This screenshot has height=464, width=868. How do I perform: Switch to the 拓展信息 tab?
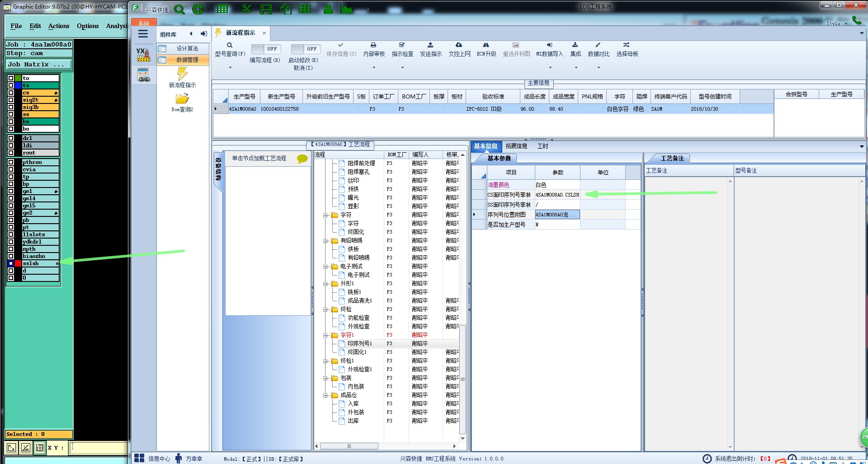point(516,146)
